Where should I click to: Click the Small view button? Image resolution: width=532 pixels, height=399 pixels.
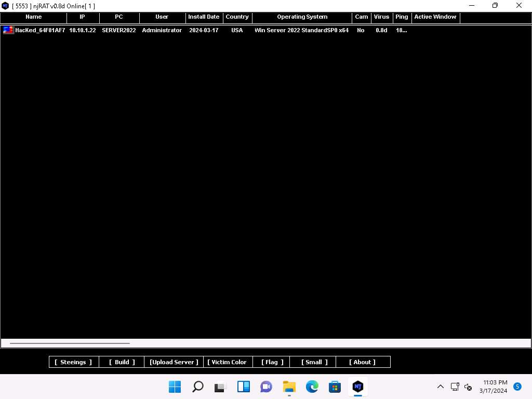[x=314, y=362]
